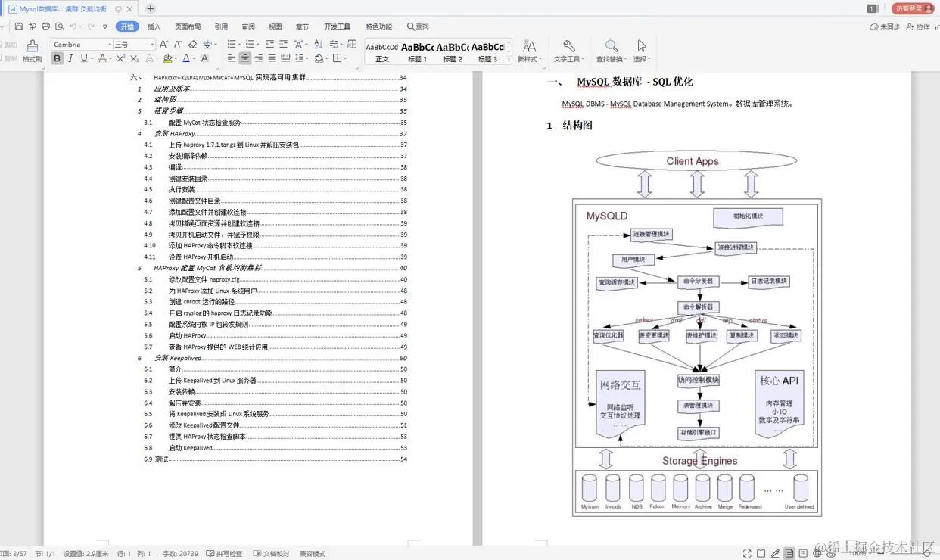Image resolution: width=940 pixels, height=560 pixels.
Task: Click the Increase font size icon
Action: point(164,45)
